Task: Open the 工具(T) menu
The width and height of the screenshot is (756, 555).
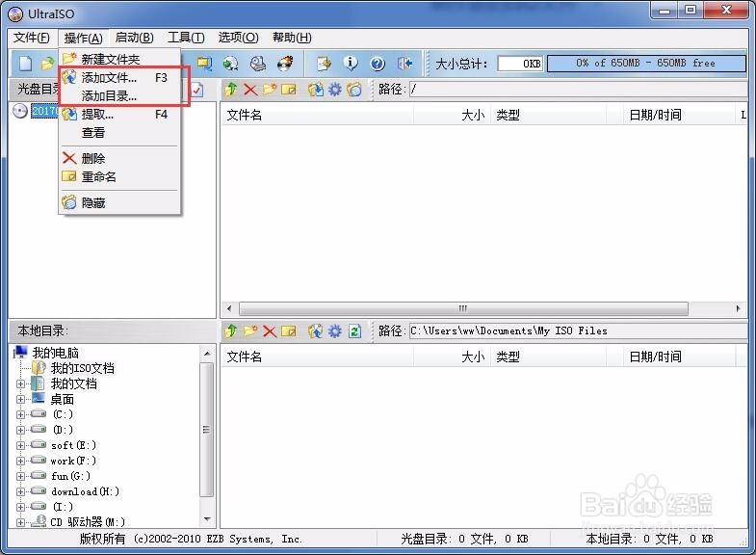Action: click(186, 38)
